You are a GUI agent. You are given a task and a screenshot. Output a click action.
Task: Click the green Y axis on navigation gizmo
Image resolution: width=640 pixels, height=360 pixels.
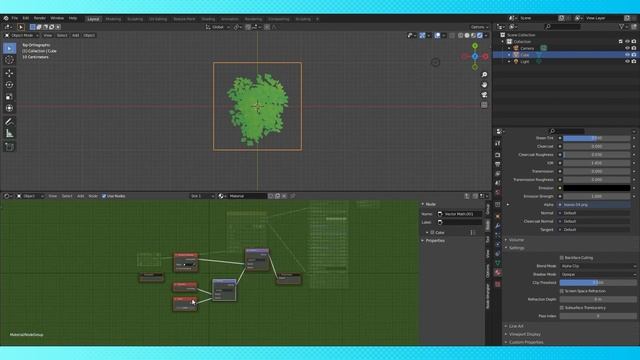[475, 46]
